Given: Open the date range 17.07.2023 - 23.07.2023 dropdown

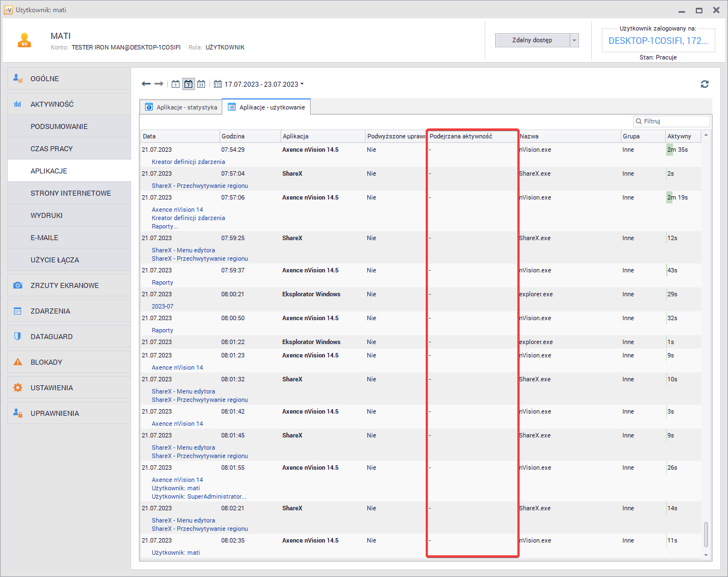Looking at the screenshot, I should click(260, 84).
